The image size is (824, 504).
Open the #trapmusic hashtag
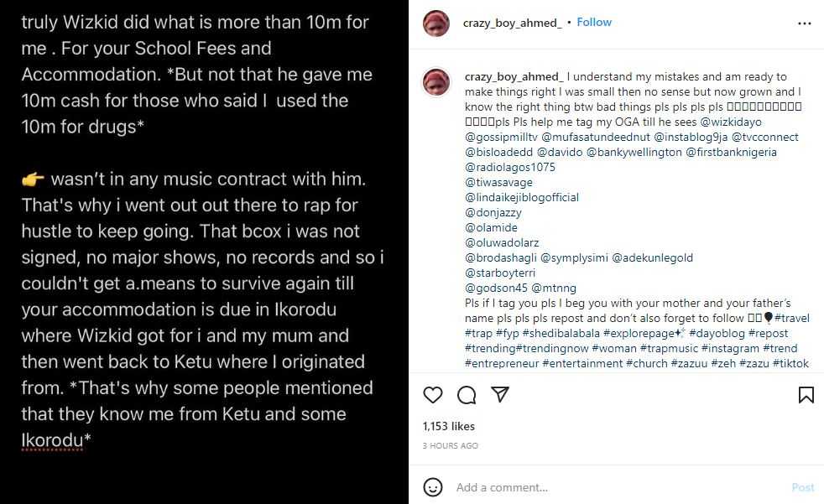668,349
